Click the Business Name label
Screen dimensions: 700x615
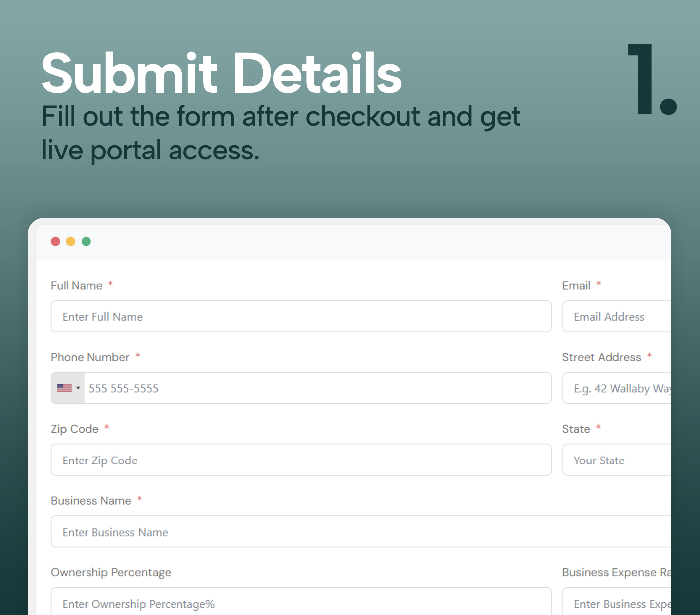pos(91,501)
